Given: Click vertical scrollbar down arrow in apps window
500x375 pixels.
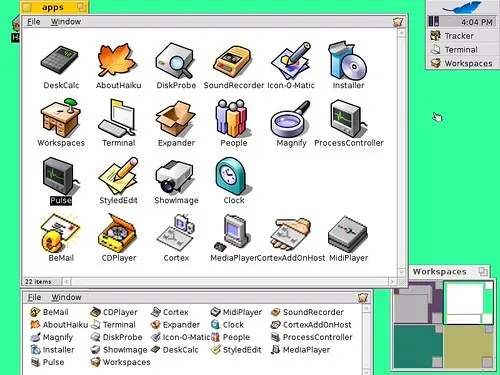Looking at the screenshot, I should pos(401,272).
